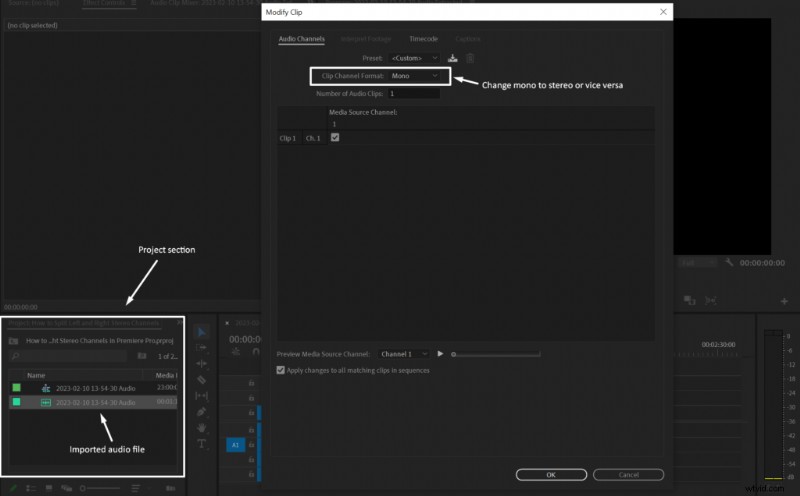Image resolution: width=800 pixels, height=496 pixels.
Task: Click the Media column header in Project panel
Action: tap(166, 375)
